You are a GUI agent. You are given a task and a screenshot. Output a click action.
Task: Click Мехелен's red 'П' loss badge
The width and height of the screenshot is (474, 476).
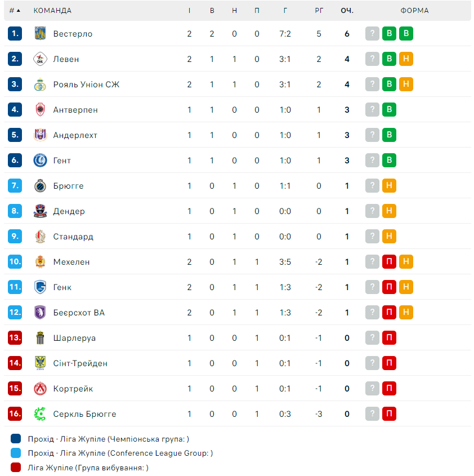click(389, 262)
